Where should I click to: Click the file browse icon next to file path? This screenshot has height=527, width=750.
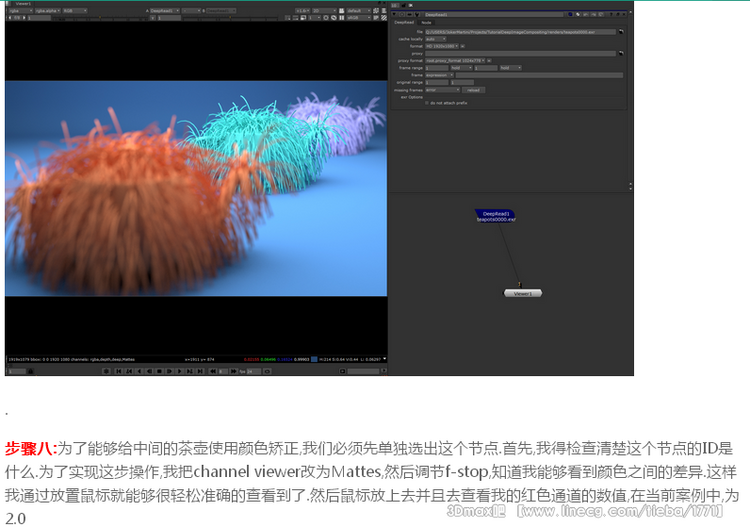pyautogui.click(x=621, y=32)
